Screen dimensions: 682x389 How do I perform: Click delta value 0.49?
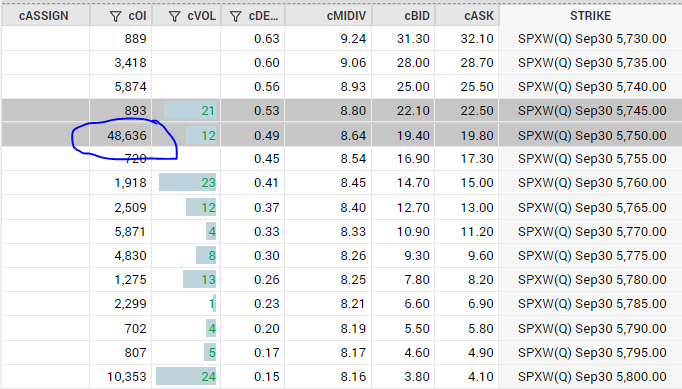coord(267,136)
